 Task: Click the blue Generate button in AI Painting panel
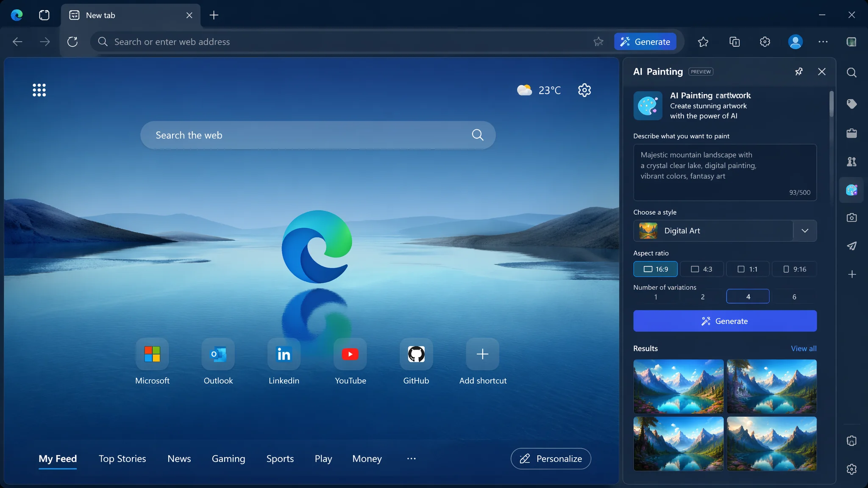725,321
